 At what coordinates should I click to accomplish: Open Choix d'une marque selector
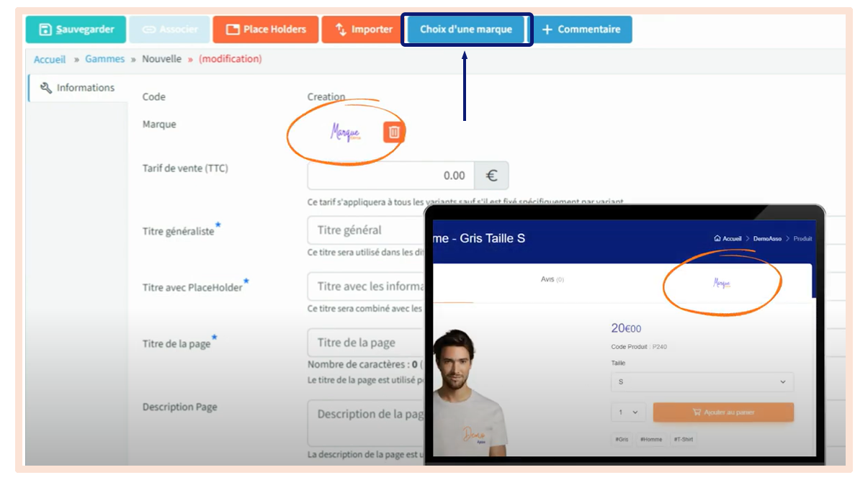pyautogui.click(x=466, y=30)
